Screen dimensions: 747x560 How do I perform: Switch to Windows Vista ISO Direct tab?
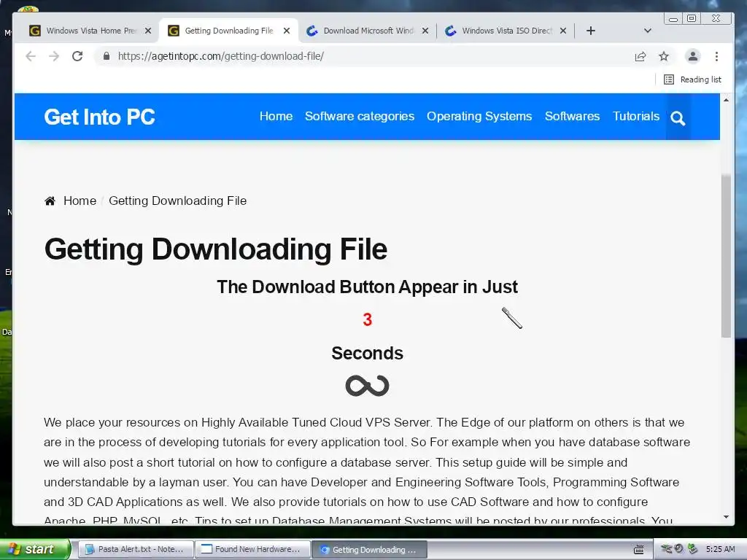pyautogui.click(x=506, y=31)
